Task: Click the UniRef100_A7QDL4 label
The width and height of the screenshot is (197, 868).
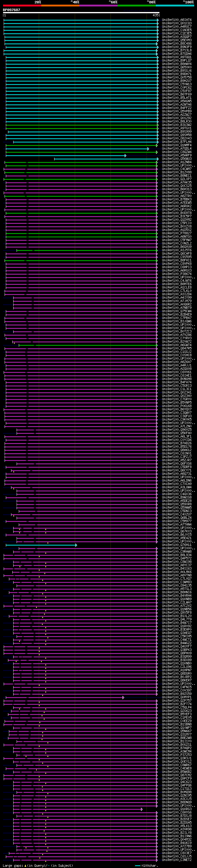Action: (177, 148)
